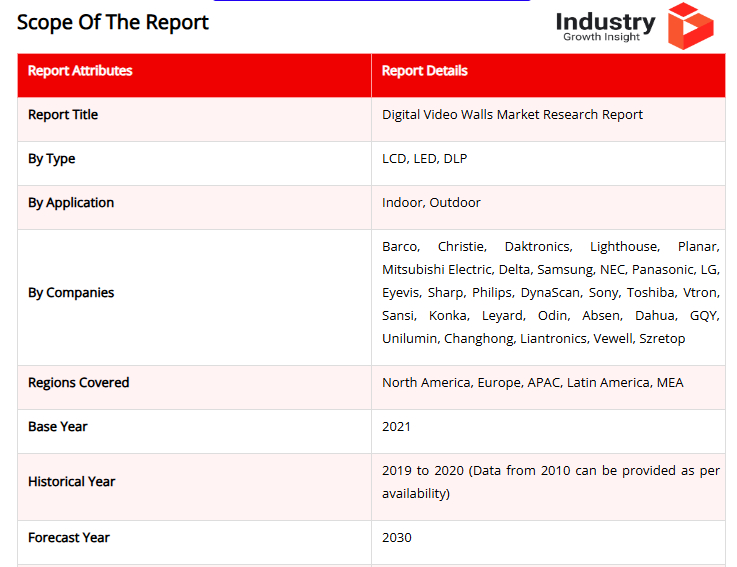
Task: Click the North America, Europe, APAC regions text
Action: 532,383
